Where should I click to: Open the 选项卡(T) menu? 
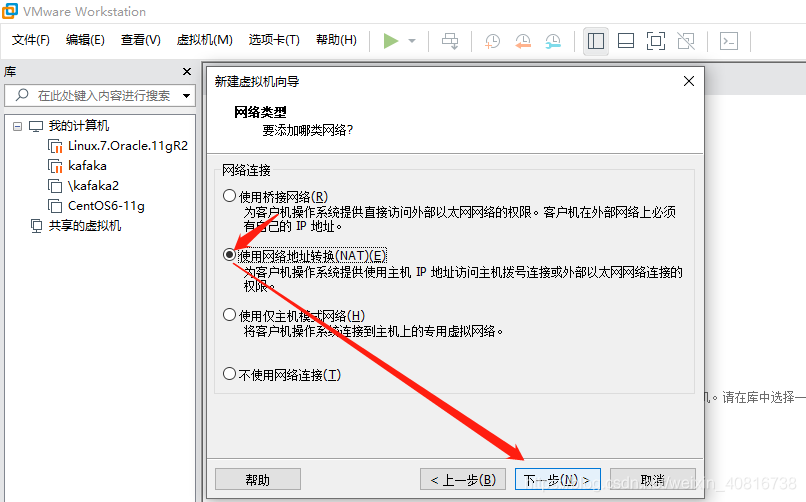pyautogui.click(x=274, y=40)
